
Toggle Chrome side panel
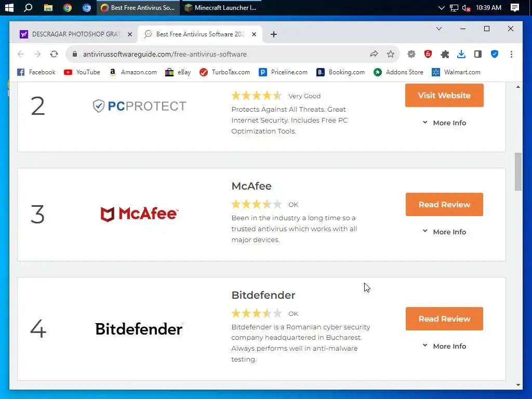click(x=478, y=54)
